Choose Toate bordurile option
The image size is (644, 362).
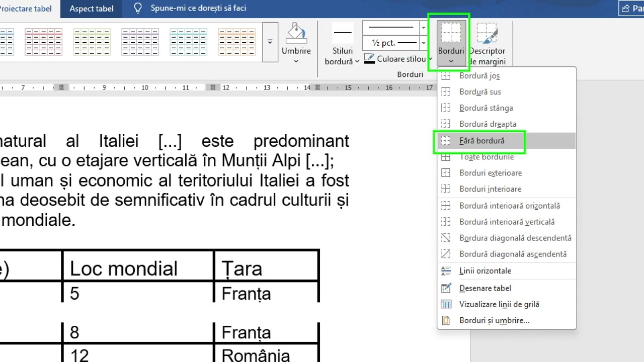coord(507,157)
